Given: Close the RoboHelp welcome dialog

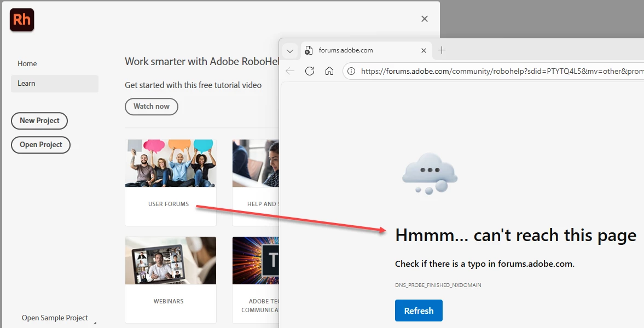Looking at the screenshot, I should pyautogui.click(x=425, y=19).
